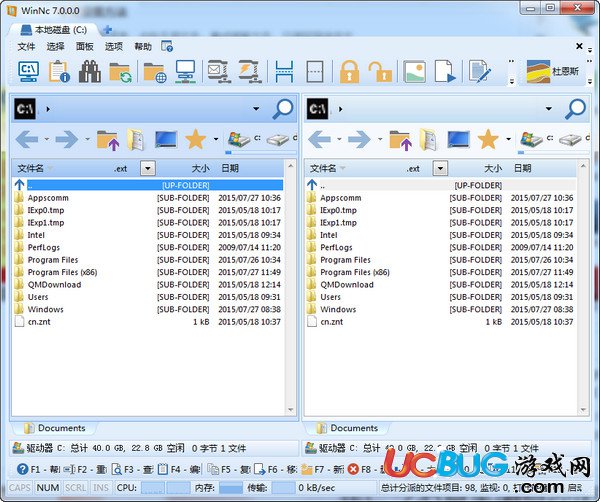Click the help window icon beside 帮助
This screenshot has height=502, width=600.
[x=167, y=46]
